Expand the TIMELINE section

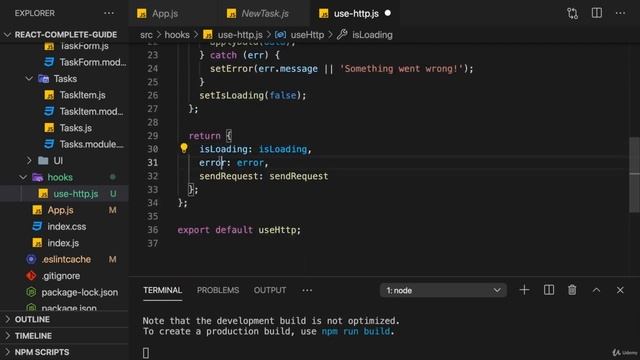pos(7,336)
